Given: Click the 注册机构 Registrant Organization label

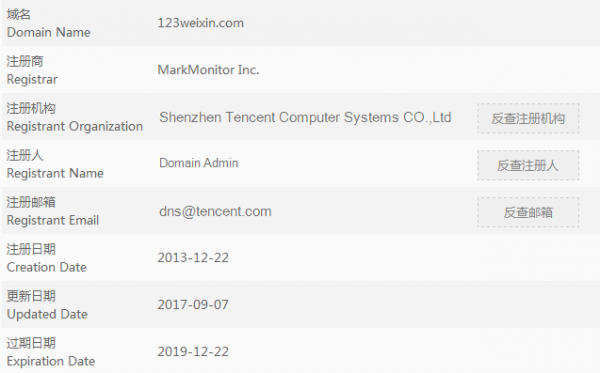Looking at the screenshot, I should [x=75, y=117].
